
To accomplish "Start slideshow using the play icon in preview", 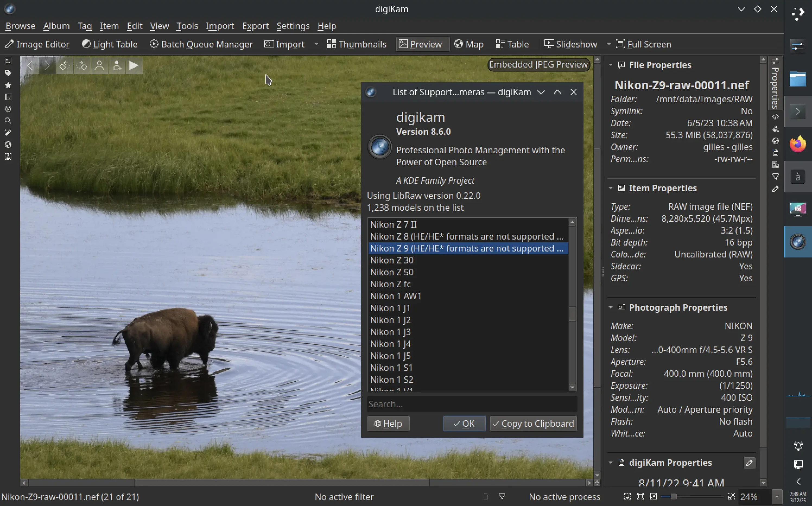I will (134, 66).
